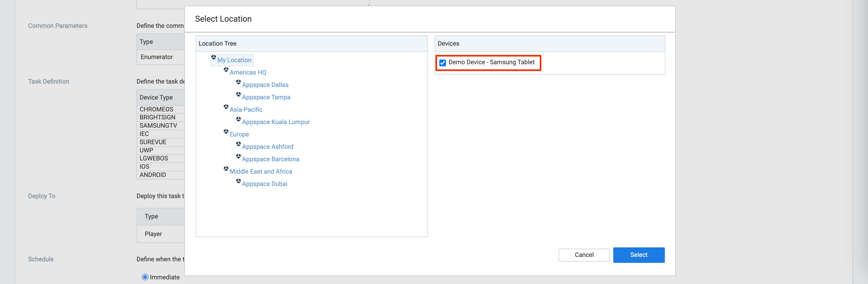This screenshot has width=868, height=284.
Task: Click the Appspace Dubai location icon
Action: coord(238,181)
